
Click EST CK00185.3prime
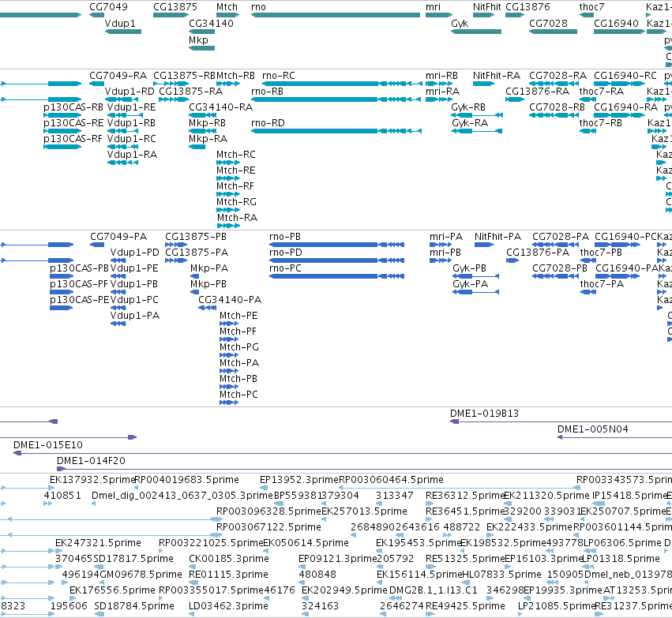[x=229, y=560]
